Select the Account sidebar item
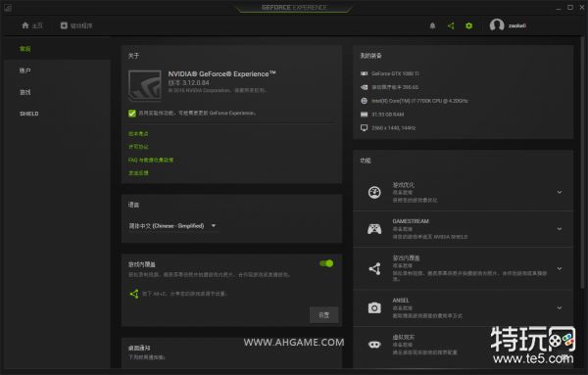 coord(25,70)
